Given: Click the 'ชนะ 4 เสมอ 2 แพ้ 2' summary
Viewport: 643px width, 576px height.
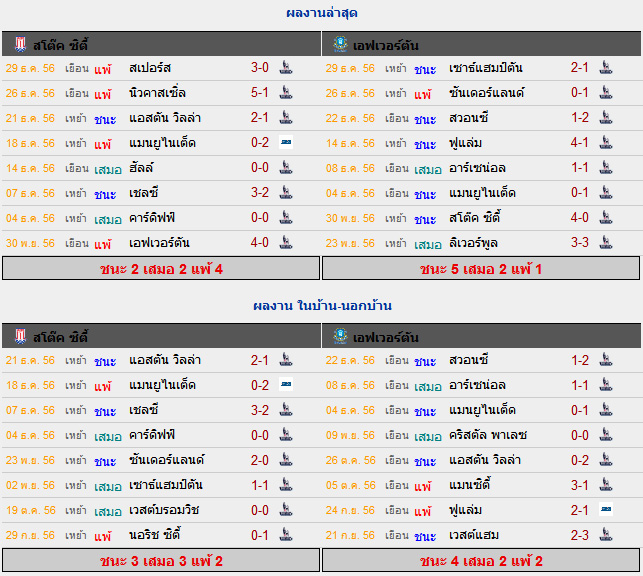Looking at the screenshot, I should point(481,560).
